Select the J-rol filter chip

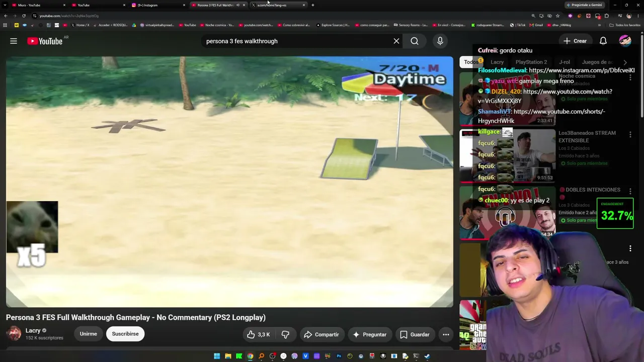565,62
